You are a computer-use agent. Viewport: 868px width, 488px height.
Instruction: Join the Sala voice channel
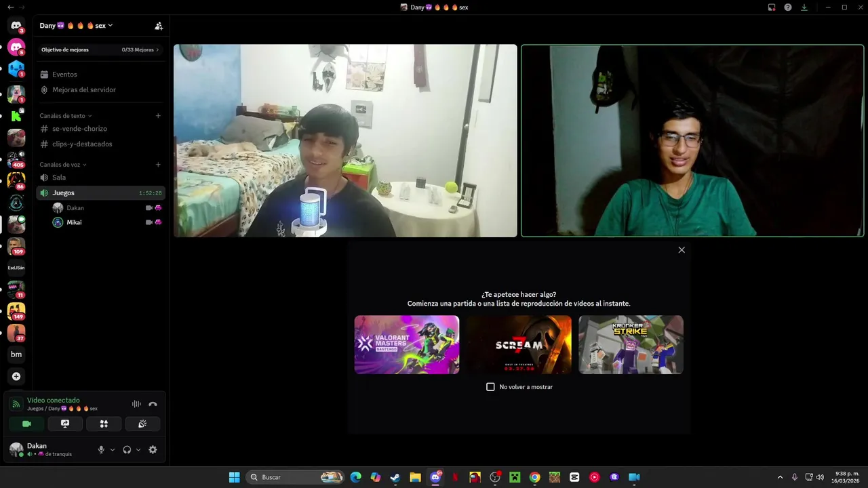(x=100, y=178)
